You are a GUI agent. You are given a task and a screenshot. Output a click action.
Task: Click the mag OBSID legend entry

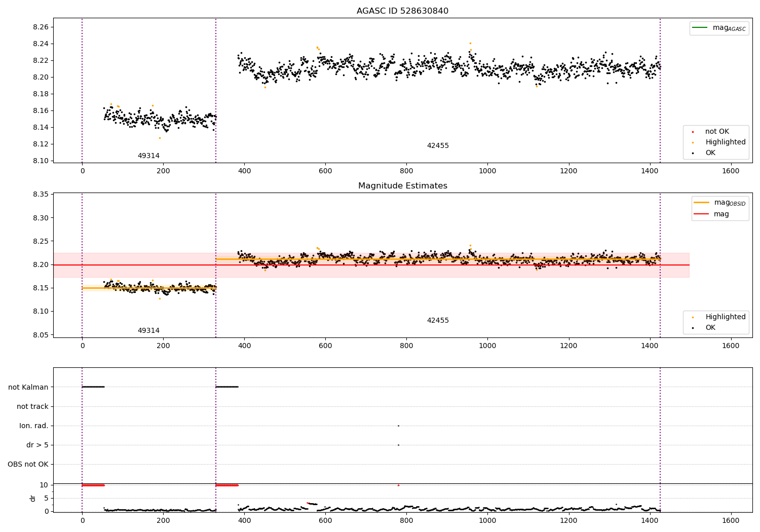719,203
